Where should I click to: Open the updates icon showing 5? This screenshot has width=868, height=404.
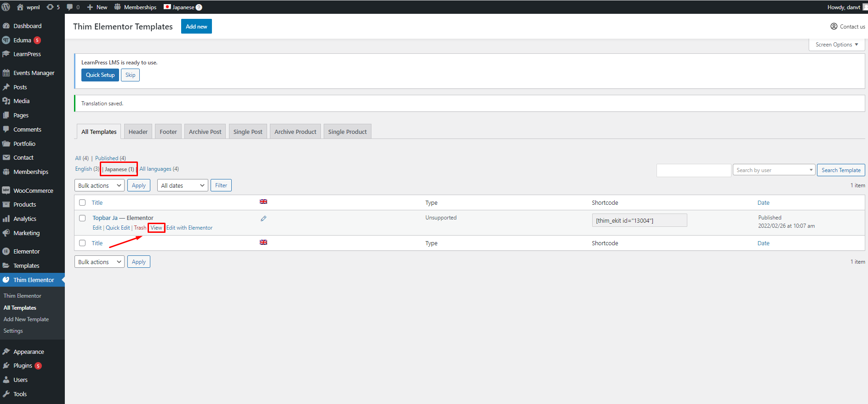(50, 7)
